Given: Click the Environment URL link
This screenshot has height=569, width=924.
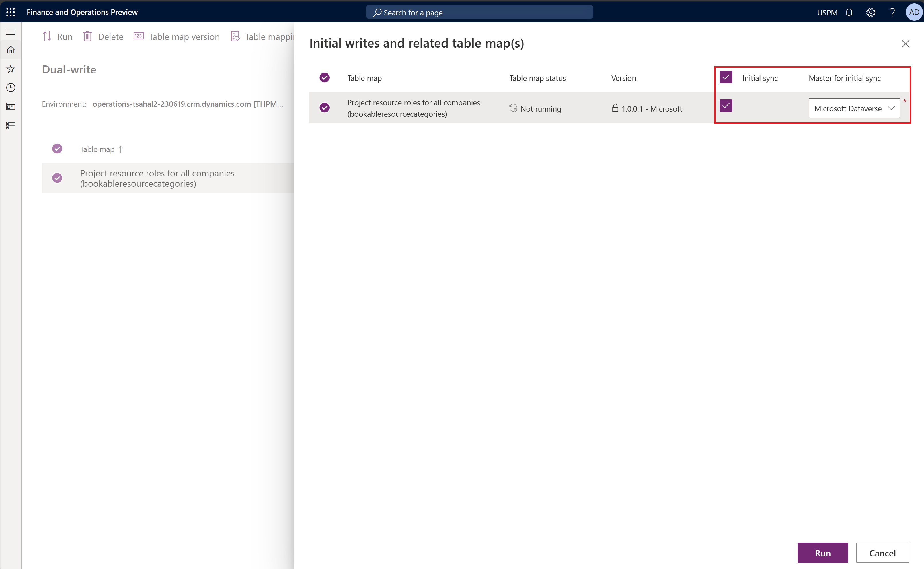Looking at the screenshot, I should (x=188, y=104).
